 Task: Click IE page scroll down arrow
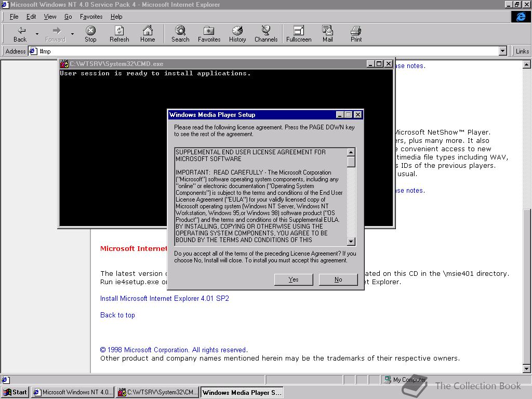pos(527,368)
